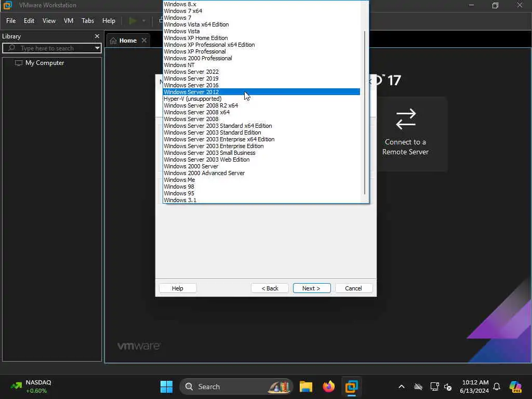Select highlighted Windows Server 2012 entry
This screenshot has height=399, width=532.
[x=261, y=92]
